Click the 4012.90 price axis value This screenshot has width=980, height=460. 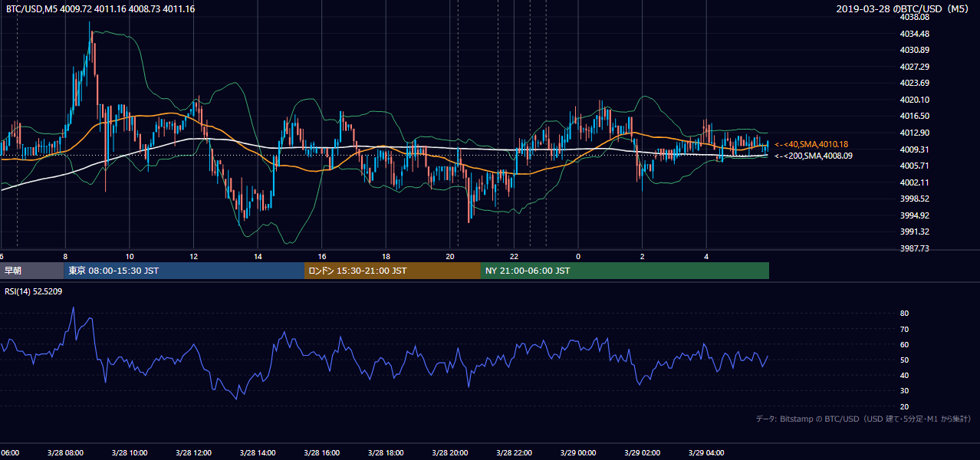coord(915,133)
